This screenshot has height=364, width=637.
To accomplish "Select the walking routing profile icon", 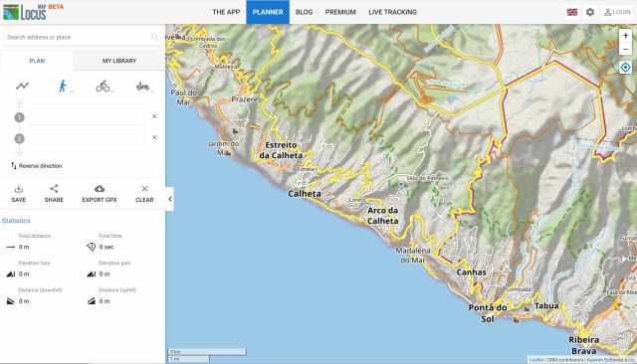I will [63, 87].
